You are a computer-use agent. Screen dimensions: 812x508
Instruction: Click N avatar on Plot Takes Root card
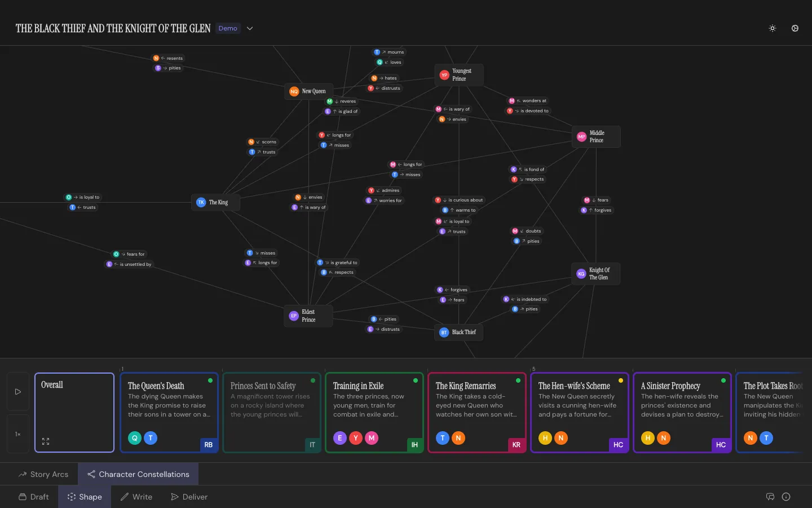point(751,438)
